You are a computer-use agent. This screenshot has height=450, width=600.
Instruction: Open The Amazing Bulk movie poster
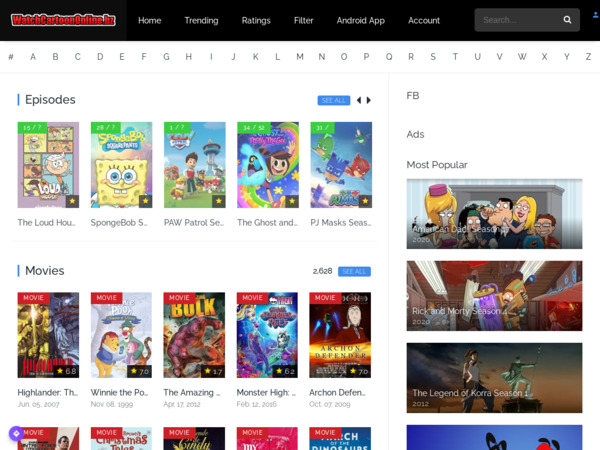point(194,335)
